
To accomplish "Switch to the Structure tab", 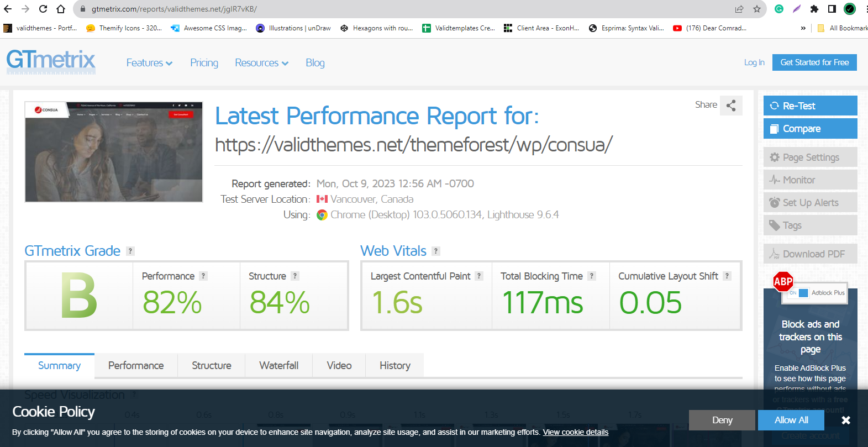I will (x=212, y=366).
